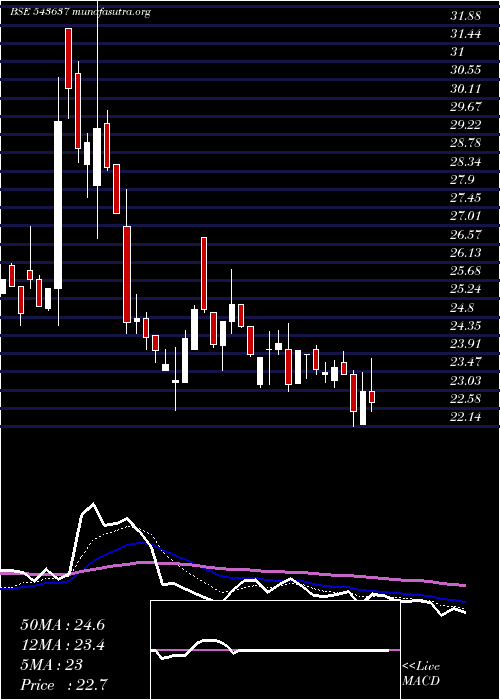The width and height of the screenshot is (500, 700).
Task: Click the 23.03 price axis label
Action: (466, 380)
